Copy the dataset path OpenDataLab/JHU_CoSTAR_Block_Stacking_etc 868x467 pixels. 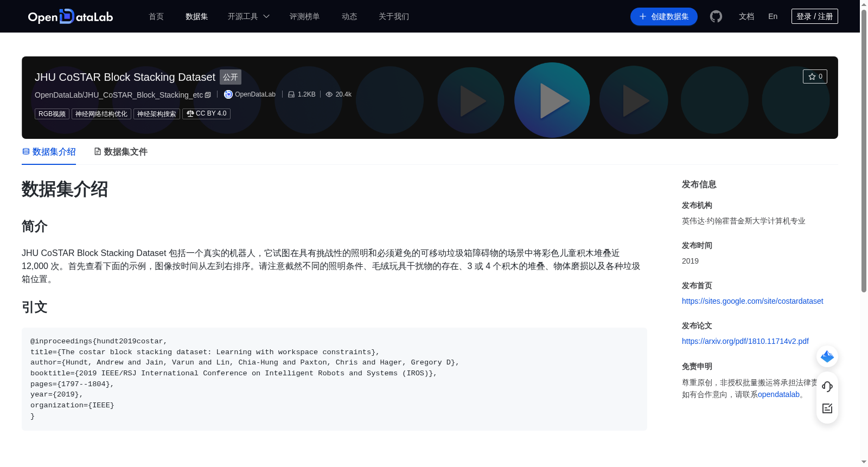(208, 95)
